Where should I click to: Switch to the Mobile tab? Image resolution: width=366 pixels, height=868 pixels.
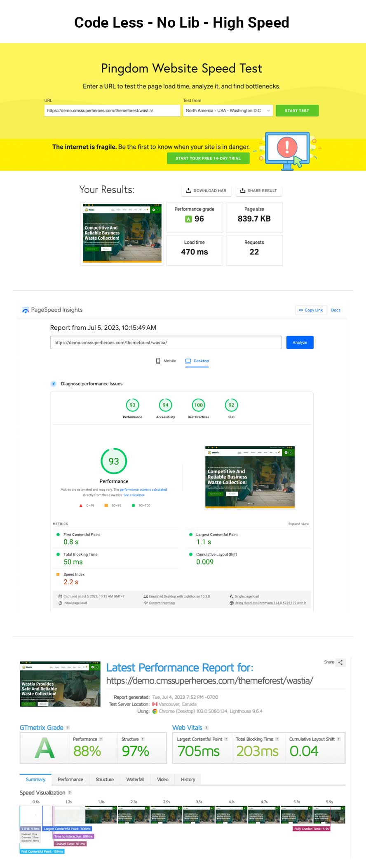coord(166,361)
